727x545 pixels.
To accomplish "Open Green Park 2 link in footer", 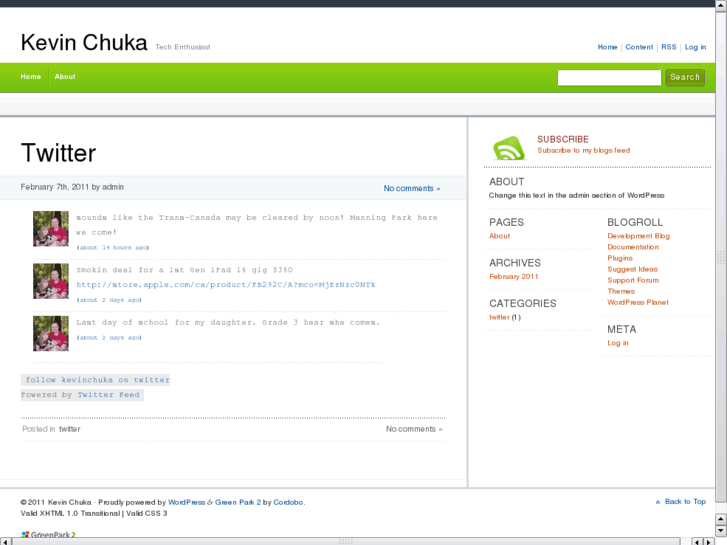I will pos(238,502).
